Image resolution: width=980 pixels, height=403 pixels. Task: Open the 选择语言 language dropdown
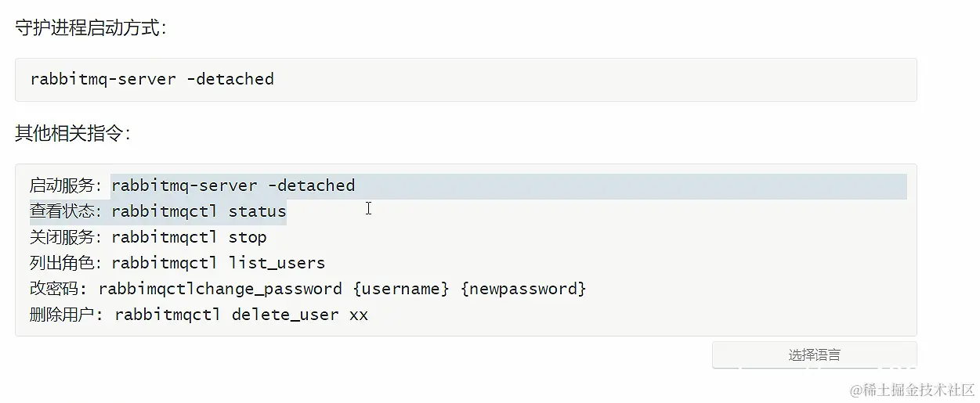(814, 354)
